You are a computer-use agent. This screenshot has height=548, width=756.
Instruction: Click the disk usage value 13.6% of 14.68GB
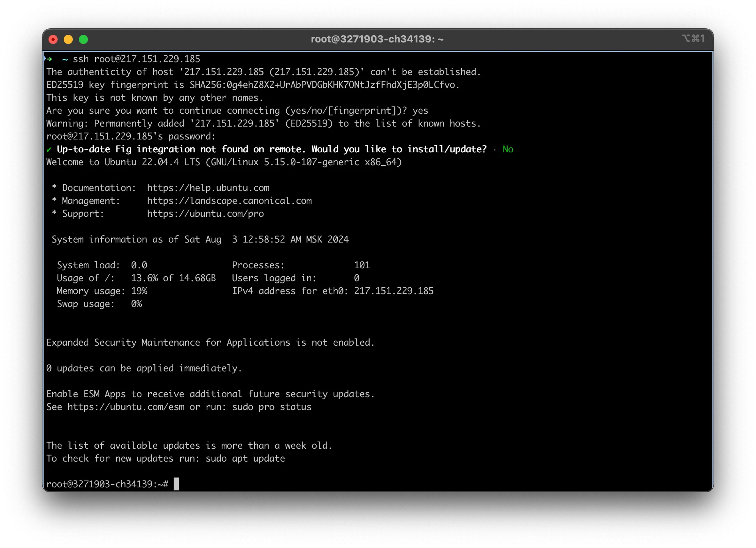click(173, 278)
